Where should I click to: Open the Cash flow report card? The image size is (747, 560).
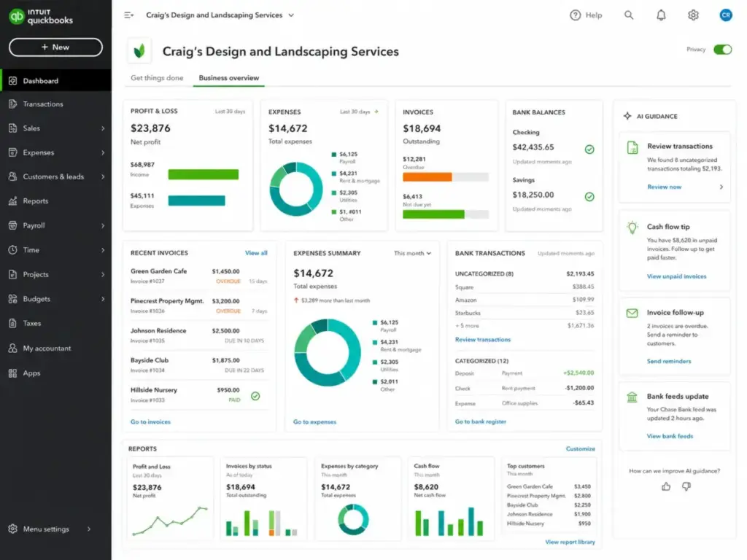451,498
